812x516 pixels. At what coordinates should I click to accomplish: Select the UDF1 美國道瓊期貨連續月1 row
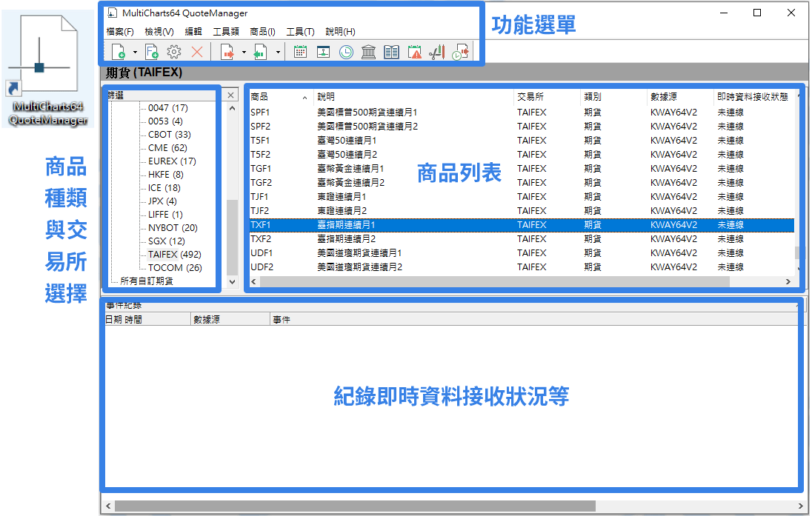(522, 253)
